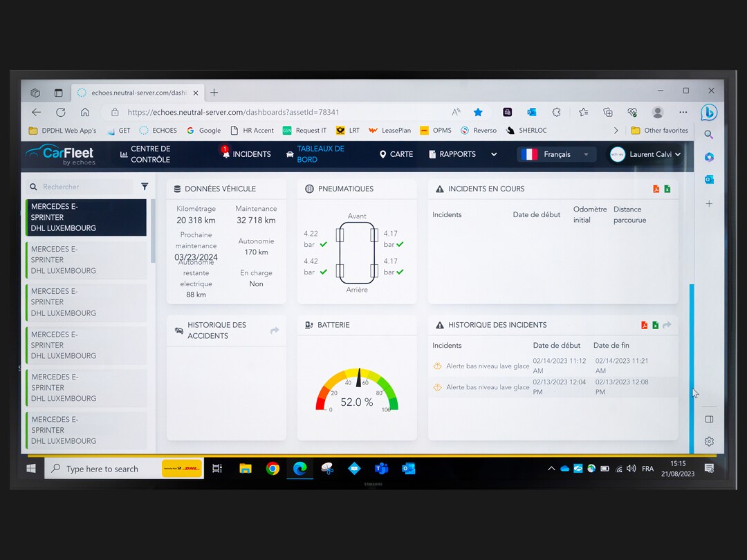Click the browser favorites star icon
Image resolution: width=747 pixels, height=560 pixels.
click(x=478, y=112)
